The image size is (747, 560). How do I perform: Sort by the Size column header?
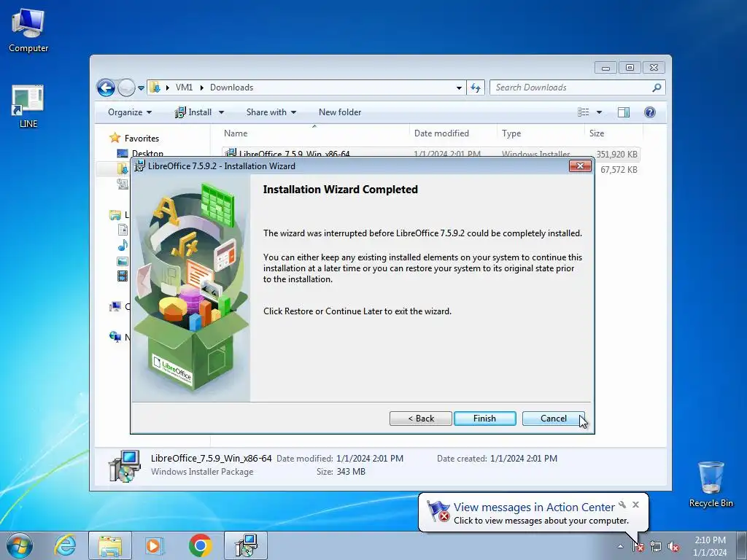614,133
